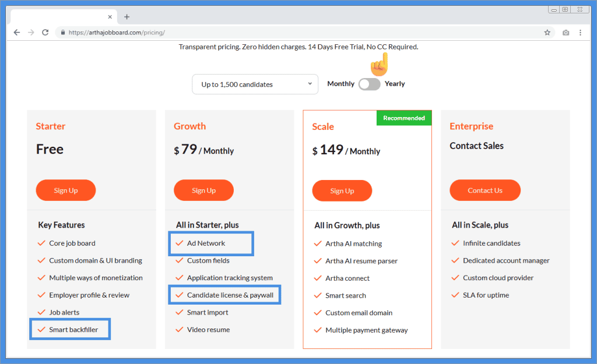Screen dimensions: 597x364
Task: Switch billing toggle from Monthly to Yearly
Action: (369, 84)
